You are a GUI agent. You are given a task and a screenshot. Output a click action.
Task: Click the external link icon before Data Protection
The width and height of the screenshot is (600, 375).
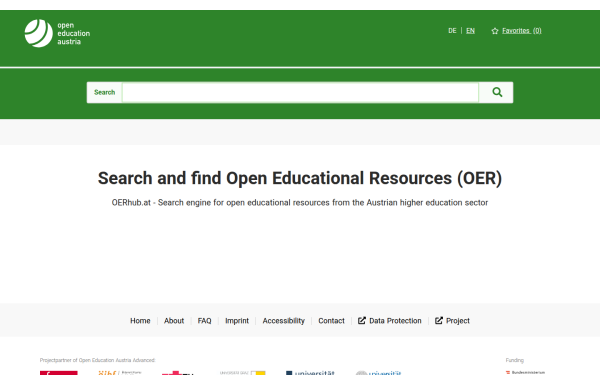[x=362, y=321]
